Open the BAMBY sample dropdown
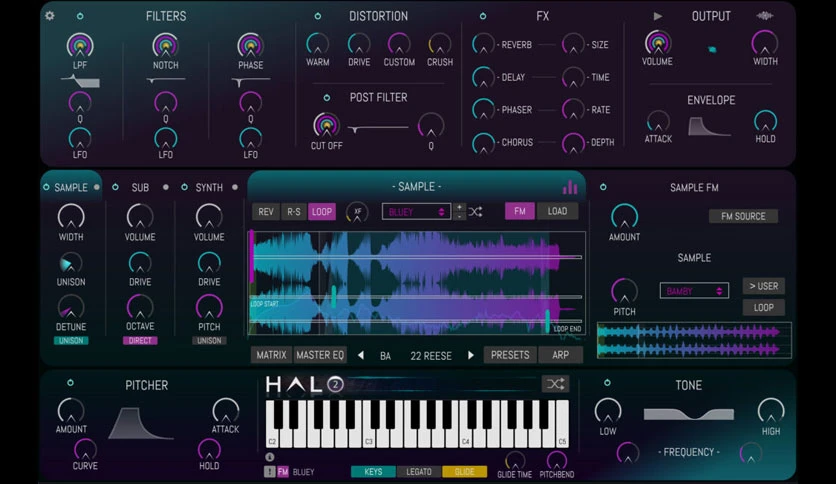Image resolution: width=836 pixels, height=484 pixels. (x=694, y=291)
